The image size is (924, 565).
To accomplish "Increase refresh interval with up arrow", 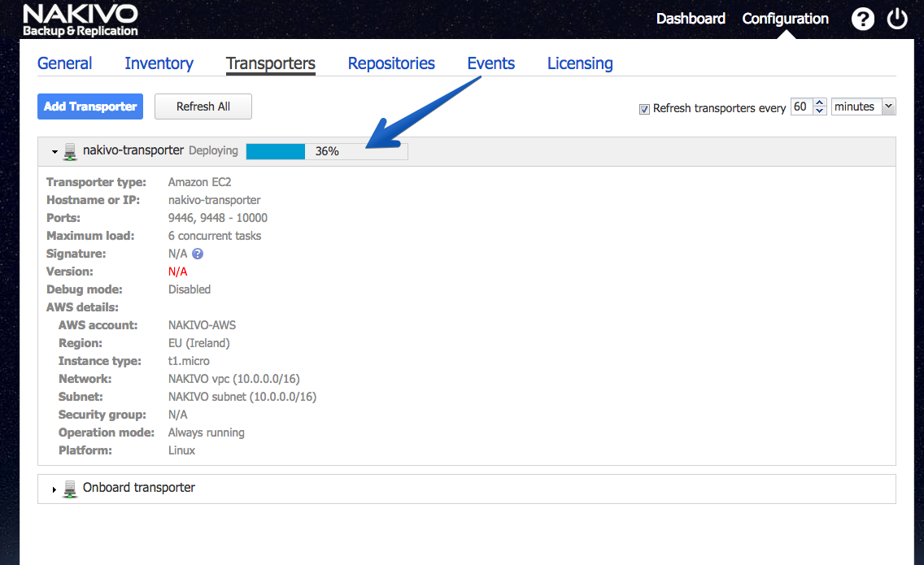I will pos(820,102).
